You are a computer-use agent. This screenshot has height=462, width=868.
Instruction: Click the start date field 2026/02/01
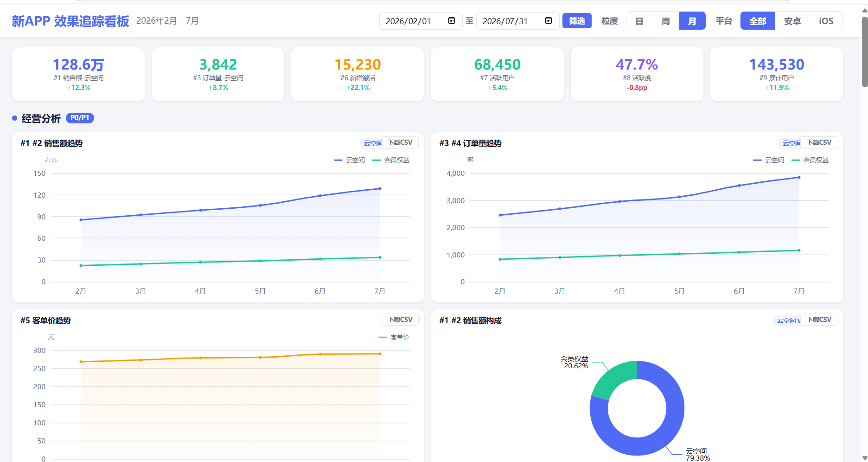pos(421,21)
